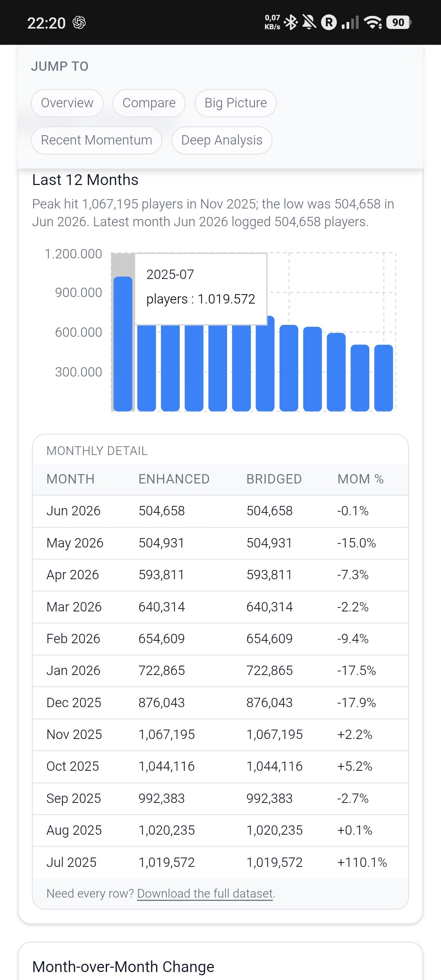Tap the roaming R icon
Screen dimensions: 441x980
click(329, 22)
